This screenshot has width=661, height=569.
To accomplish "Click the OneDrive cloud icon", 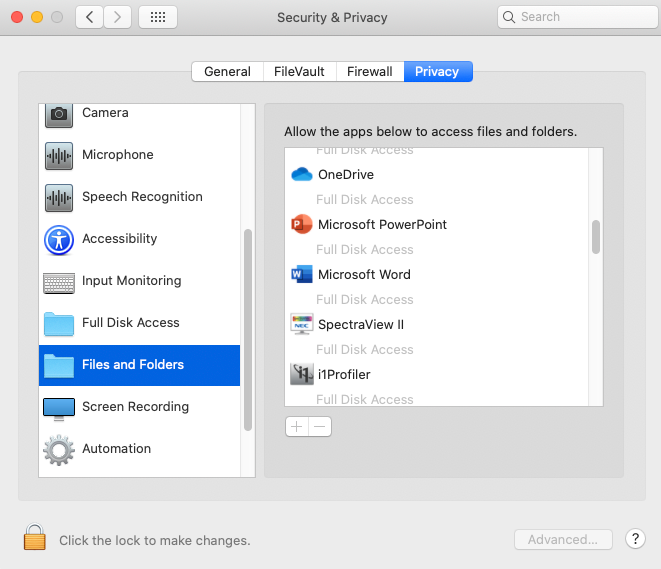I will point(302,174).
